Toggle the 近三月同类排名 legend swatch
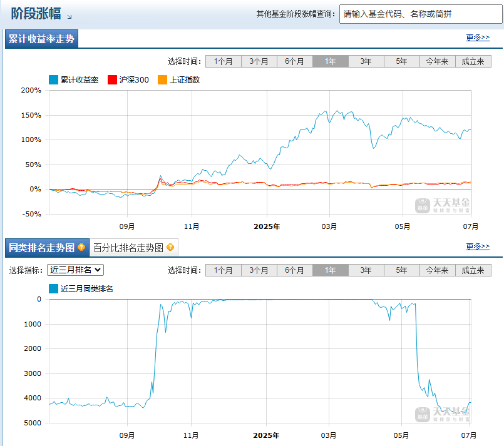Image resolution: width=504 pixels, height=446 pixels. point(53,288)
